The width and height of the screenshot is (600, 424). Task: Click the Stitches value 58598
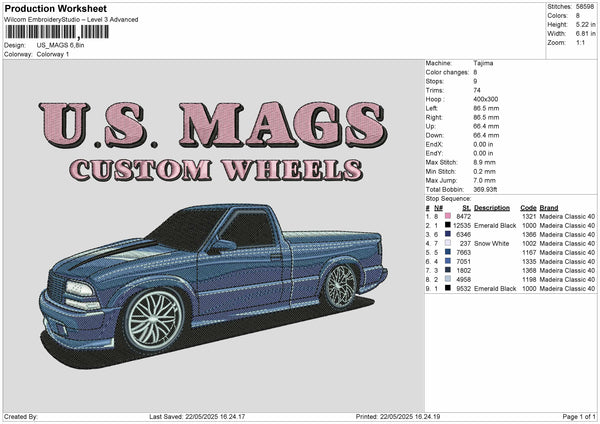click(x=585, y=7)
